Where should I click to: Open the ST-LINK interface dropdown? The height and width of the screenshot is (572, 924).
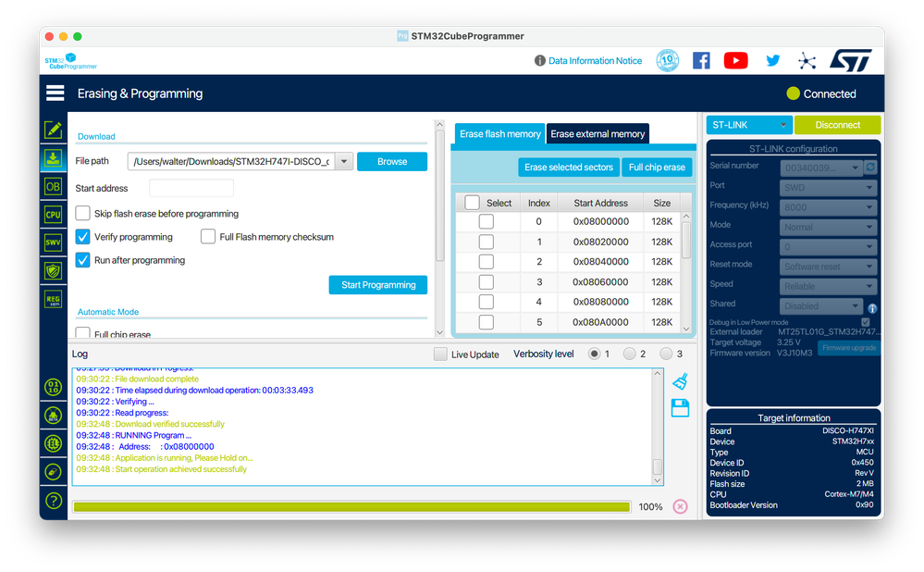click(749, 125)
